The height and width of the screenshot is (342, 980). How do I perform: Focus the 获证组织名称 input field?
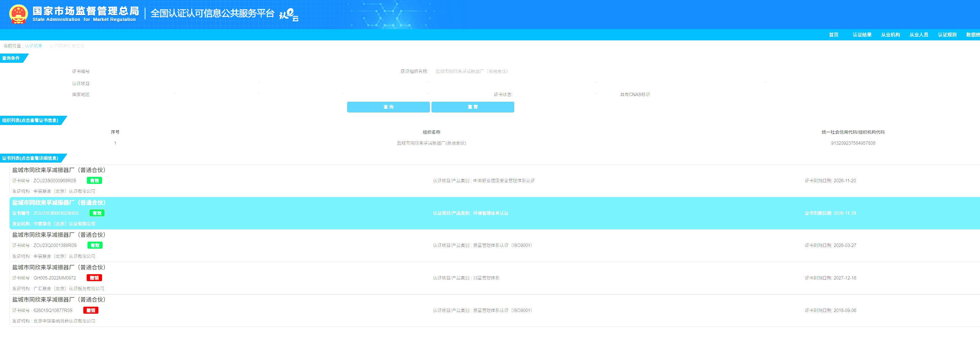coord(471,71)
